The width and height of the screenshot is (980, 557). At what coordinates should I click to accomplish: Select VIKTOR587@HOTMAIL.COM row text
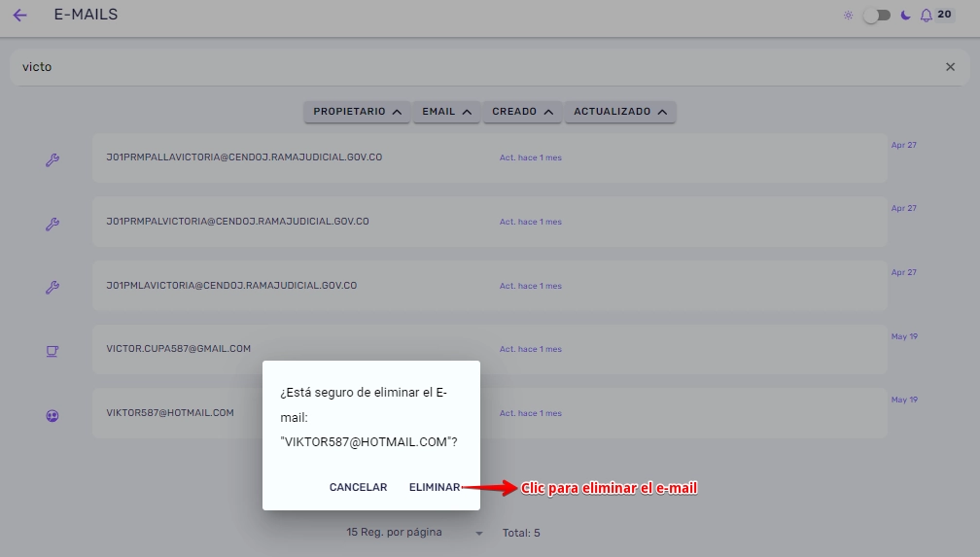point(170,413)
